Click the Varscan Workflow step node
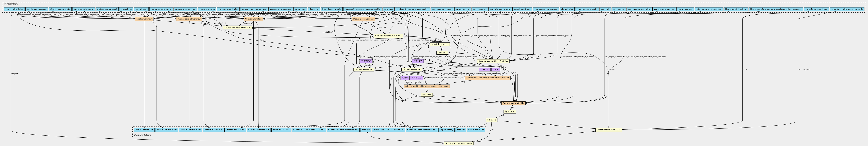 253,19
